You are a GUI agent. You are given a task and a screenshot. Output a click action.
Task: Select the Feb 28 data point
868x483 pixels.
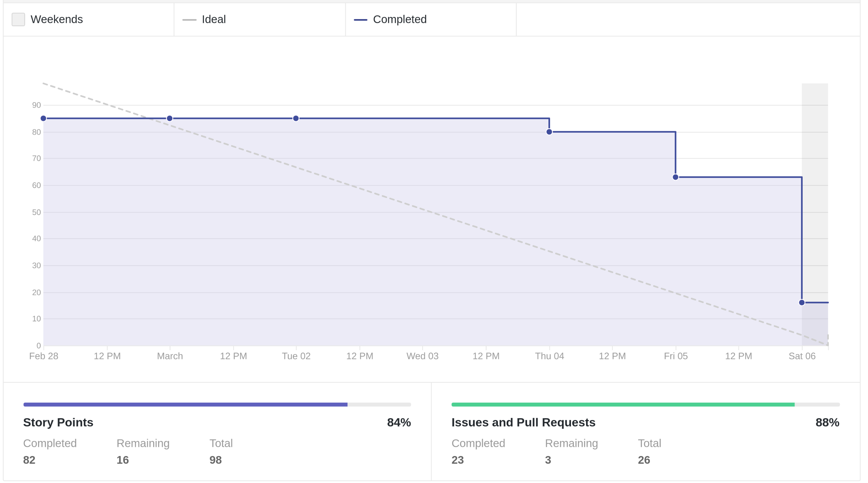43,118
